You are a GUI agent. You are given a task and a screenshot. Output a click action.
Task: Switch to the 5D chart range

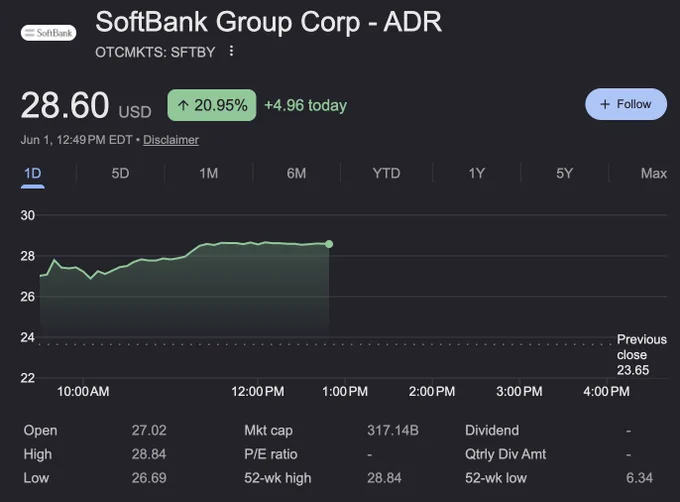pyautogui.click(x=120, y=173)
